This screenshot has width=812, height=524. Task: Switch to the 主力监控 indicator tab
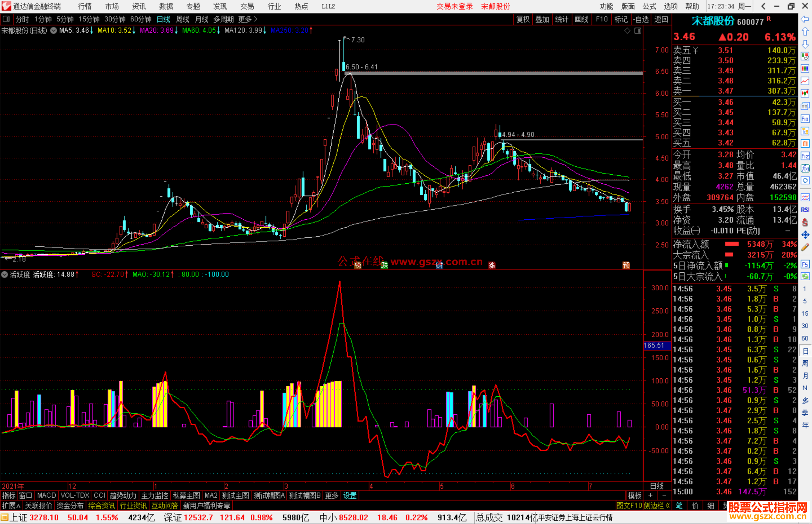[x=155, y=495]
